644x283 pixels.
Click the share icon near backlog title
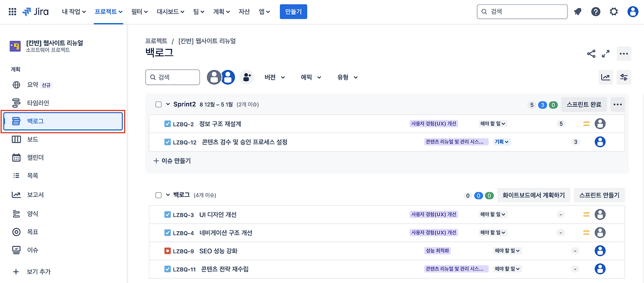tap(591, 54)
